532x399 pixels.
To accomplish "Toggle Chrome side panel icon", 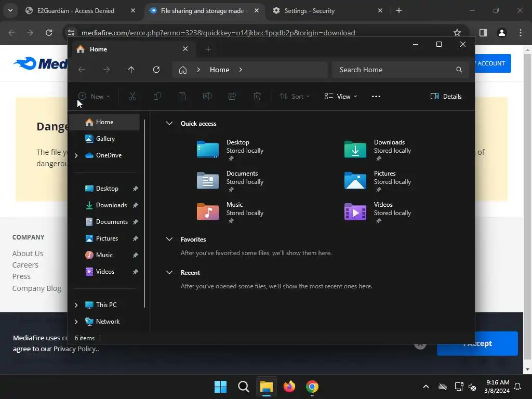I will coord(483,33).
